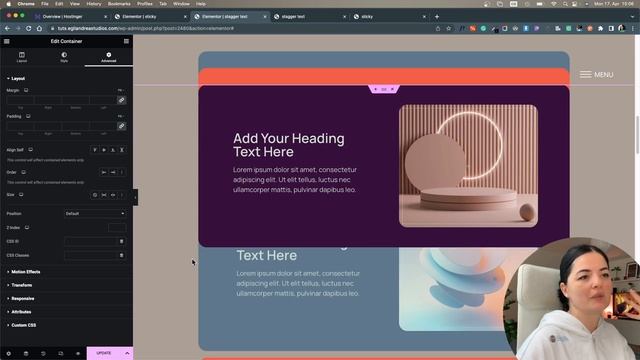Set Size to grow

pos(104,195)
